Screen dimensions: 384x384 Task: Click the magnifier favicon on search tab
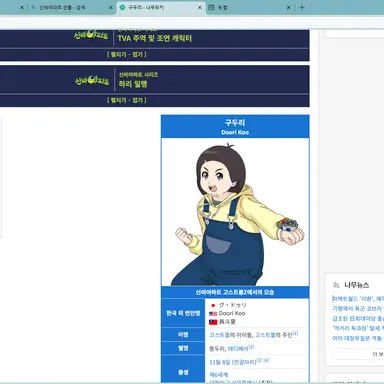click(x=33, y=7)
